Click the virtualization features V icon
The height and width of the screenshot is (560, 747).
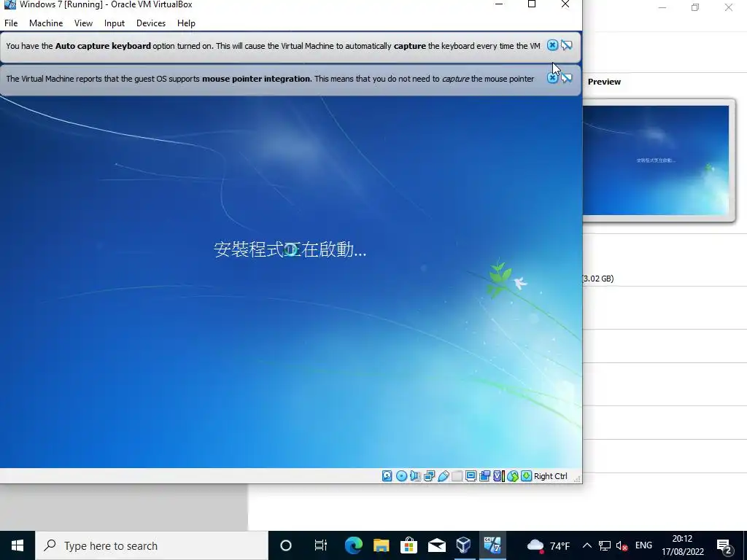[498, 475]
